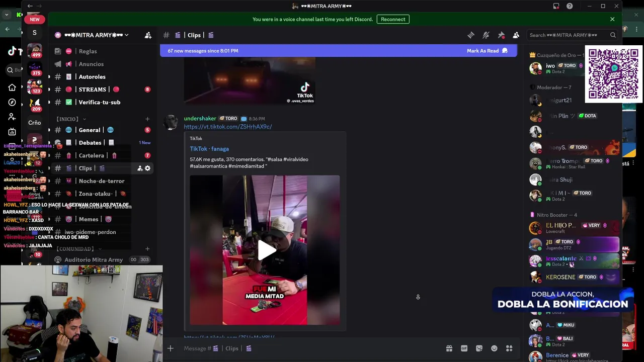Join Auditorio Mitra Army voice channel
This screenshot has height=362, width=644.
pos(103,259)
